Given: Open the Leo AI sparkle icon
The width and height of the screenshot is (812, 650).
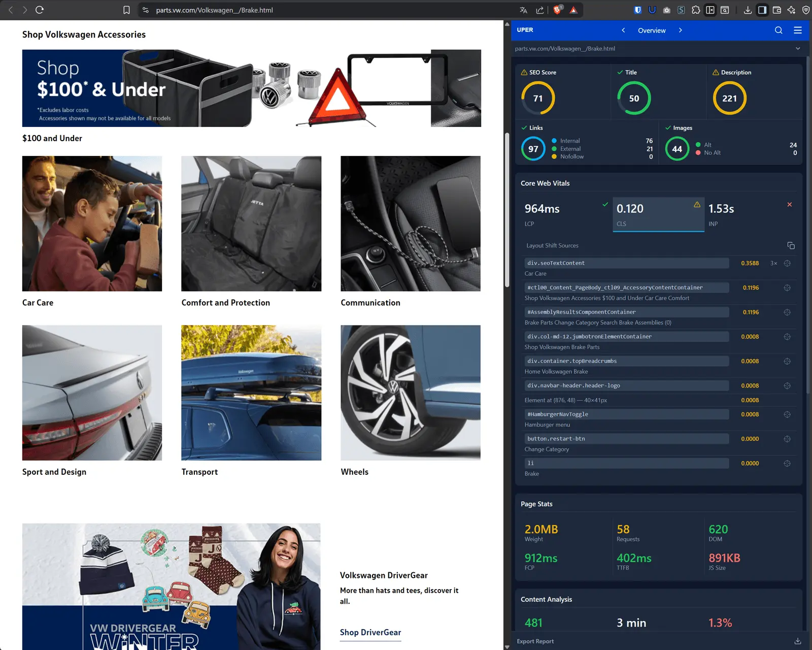Looking at the screenshot, I should [791, 10].
